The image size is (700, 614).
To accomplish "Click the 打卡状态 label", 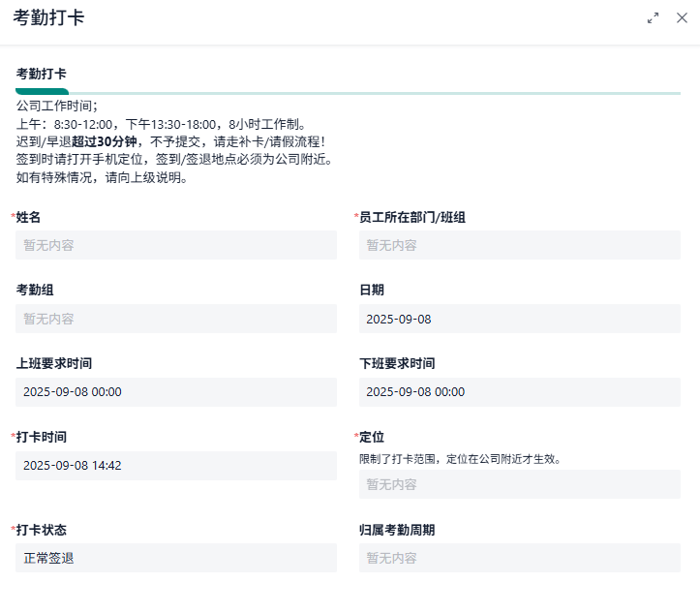I will (x=41, y=530).
